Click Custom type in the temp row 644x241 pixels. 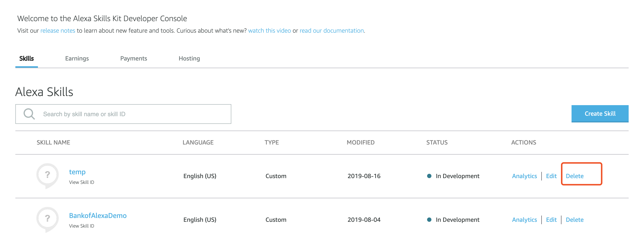276,176
